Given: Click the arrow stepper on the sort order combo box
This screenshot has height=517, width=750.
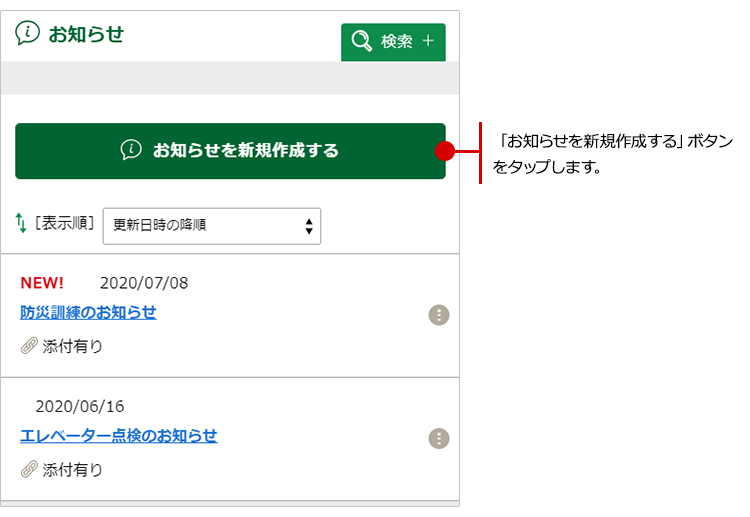Looking at the screenshot, I should tap(309, 225).
